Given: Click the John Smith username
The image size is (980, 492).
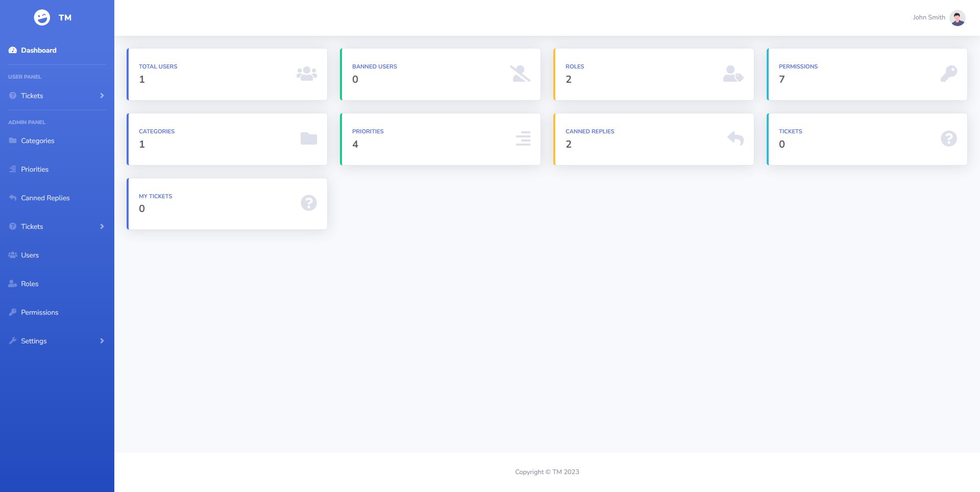Looking at the screenshot, I should click(x=928, y=17).
